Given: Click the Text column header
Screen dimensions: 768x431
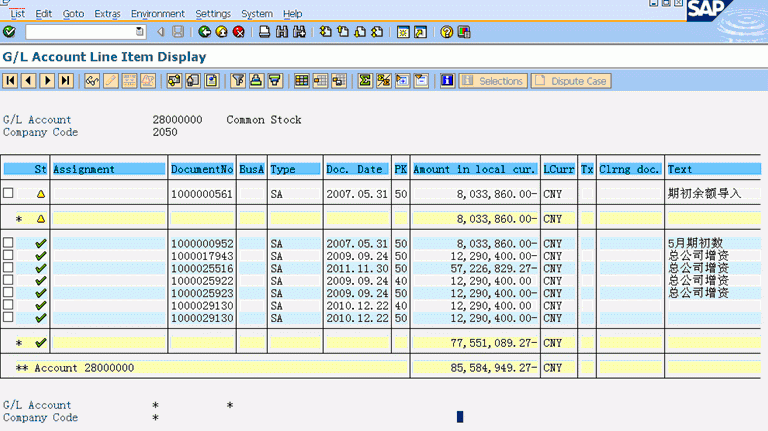Looking at the screenshot, I should (714, 169).
